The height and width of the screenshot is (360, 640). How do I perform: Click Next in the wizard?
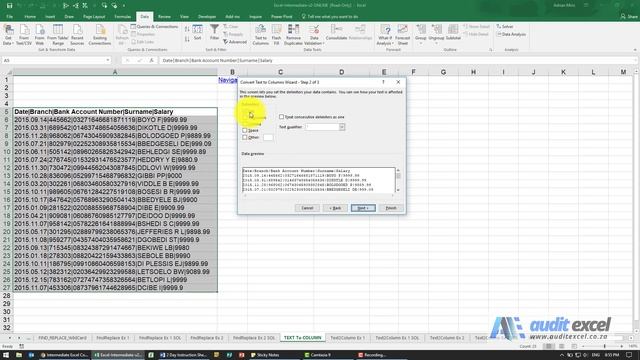click(x=363, y=208)
